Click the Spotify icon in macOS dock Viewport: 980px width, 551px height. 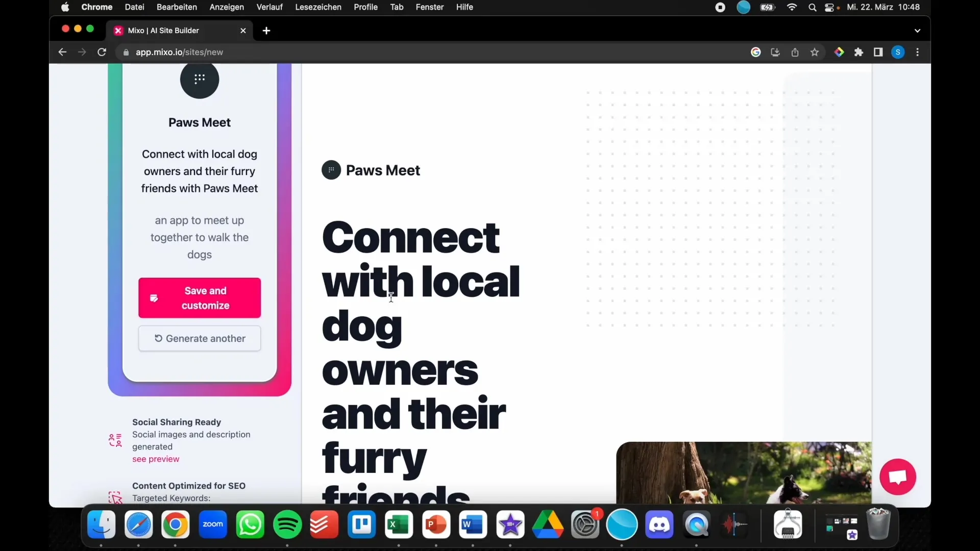(x=288, y=524)
